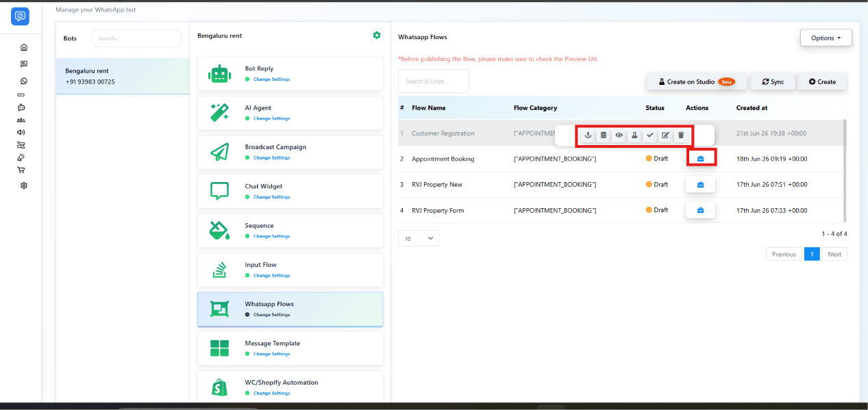Open the rows-per-page dropdown showing 10
The height and width of the screenshot is (410, 868).
point(418,238)
